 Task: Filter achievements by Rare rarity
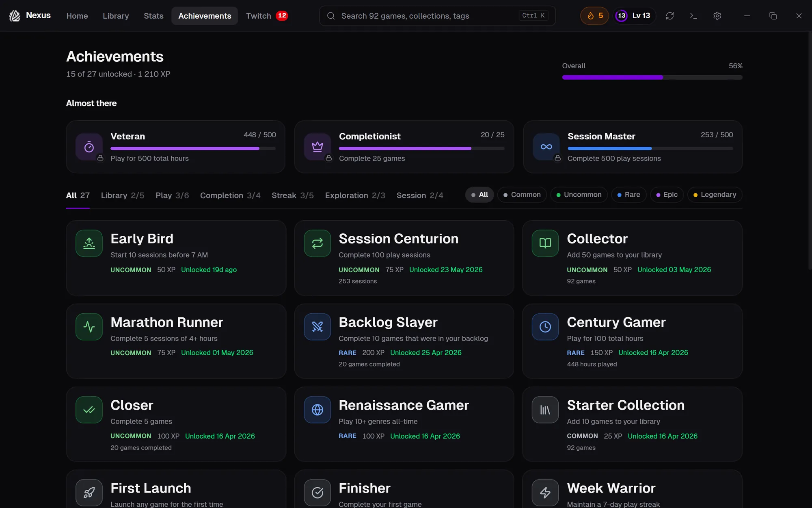click(629, 195)
